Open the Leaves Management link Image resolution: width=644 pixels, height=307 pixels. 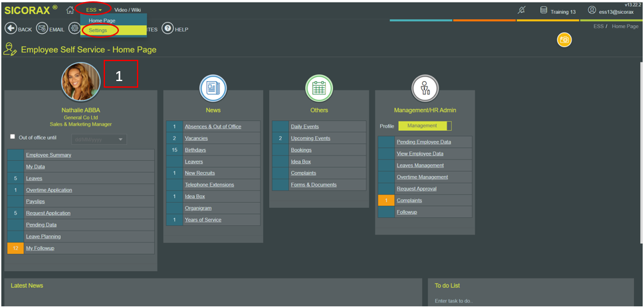click(x=420, y=165)
